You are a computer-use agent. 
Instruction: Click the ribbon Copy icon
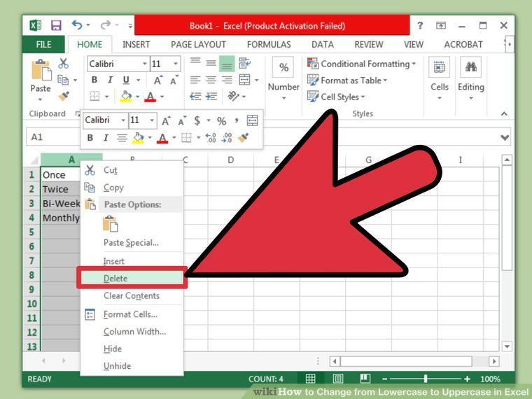[63, 80]
